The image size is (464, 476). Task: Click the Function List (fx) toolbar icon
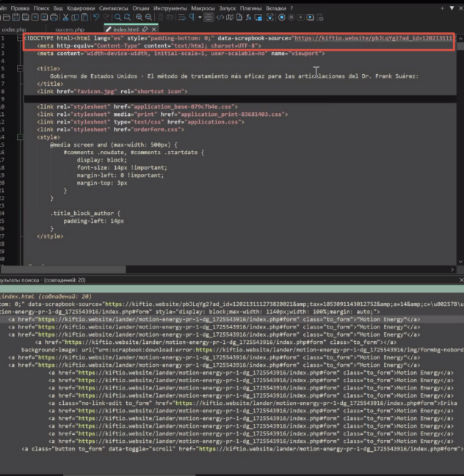point(249,17)
